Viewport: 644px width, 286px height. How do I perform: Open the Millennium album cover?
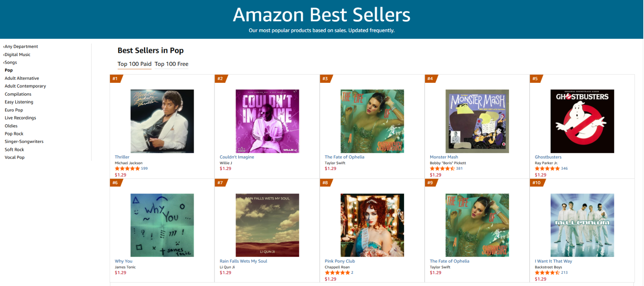582,225
